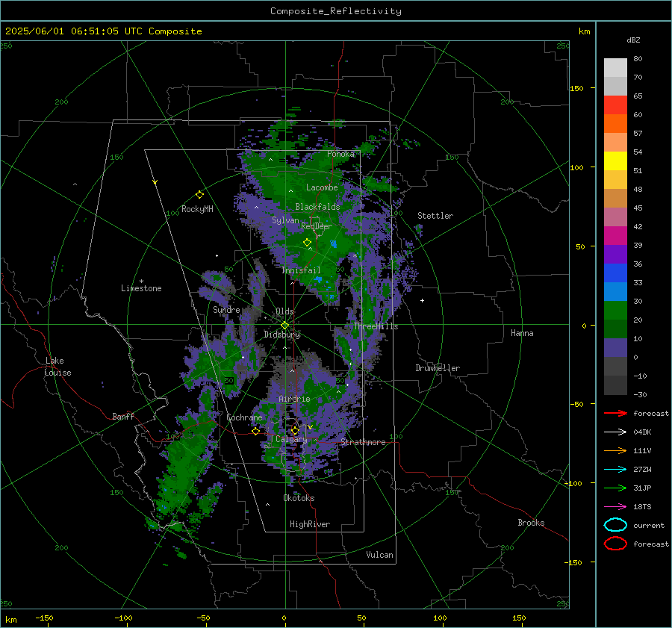Screen dimensions: 672x628
Task: Click the Brooks city label
Action: click(x=531, y=523)
